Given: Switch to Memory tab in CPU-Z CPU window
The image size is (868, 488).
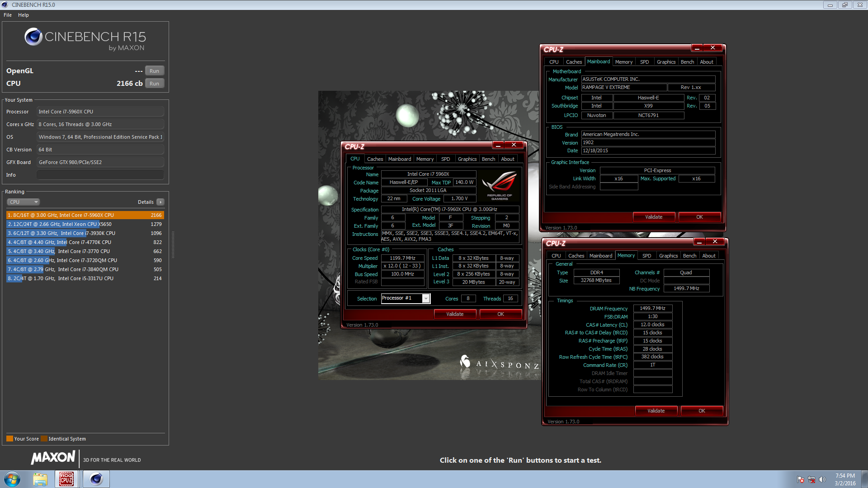Looking at the screenshot, I should tap(425, 159).
